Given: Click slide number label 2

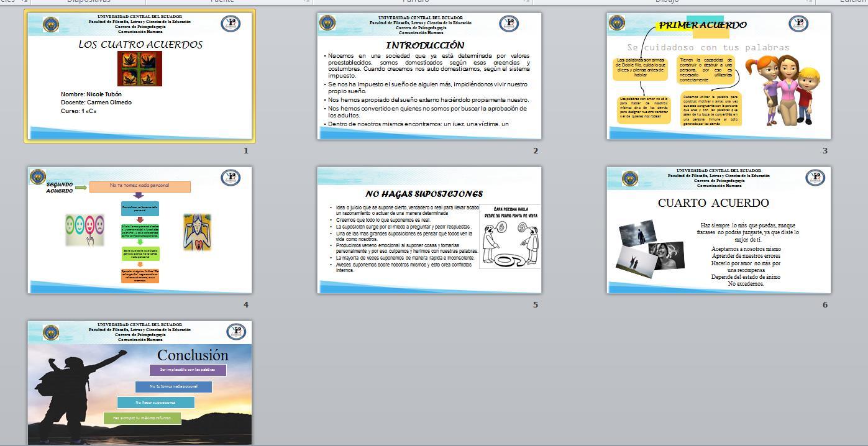Looking at the screenshot, I should click(x=536, y=150).
